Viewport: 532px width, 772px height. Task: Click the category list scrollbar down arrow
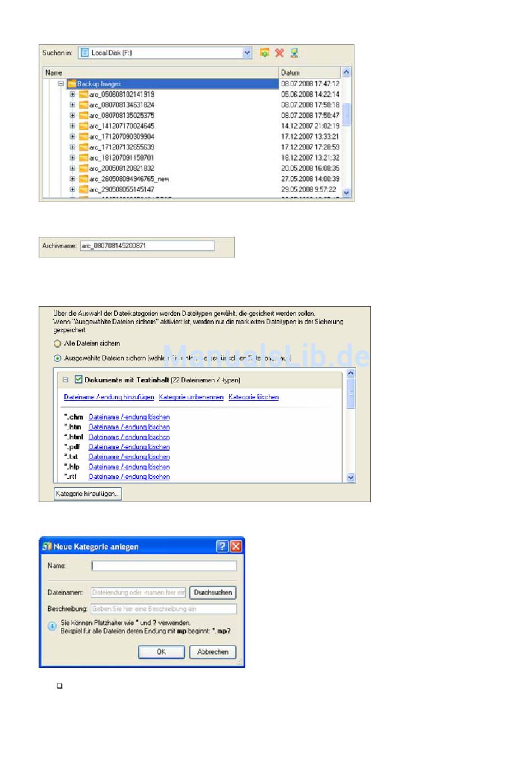pos(351,478)
